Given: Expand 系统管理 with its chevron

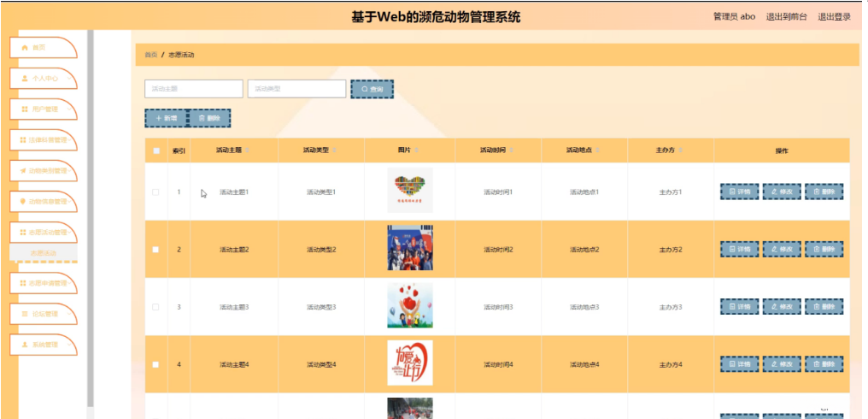Looking at the screenshot, I should (x=68, y=344).
